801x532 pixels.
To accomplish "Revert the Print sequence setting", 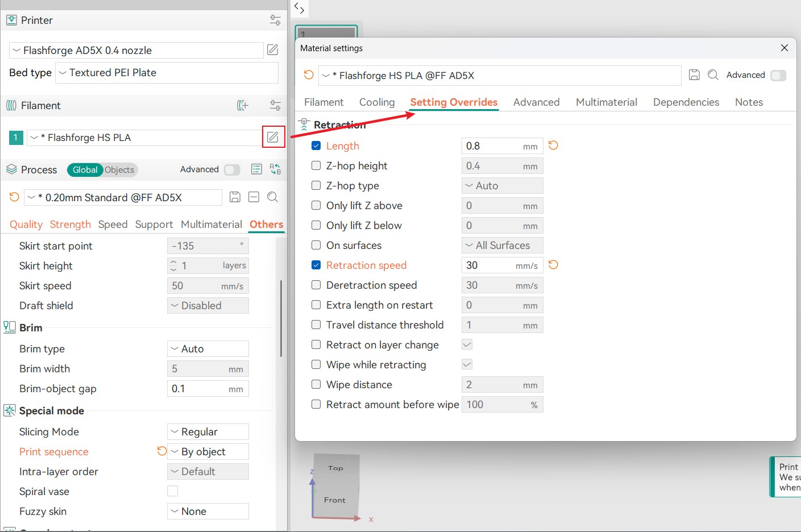I will [x=162, y=451].
